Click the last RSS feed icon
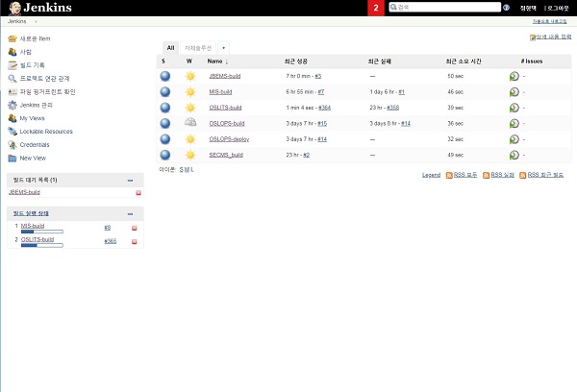Viewport: 577px width, 392px height. [x=522, y=175]
